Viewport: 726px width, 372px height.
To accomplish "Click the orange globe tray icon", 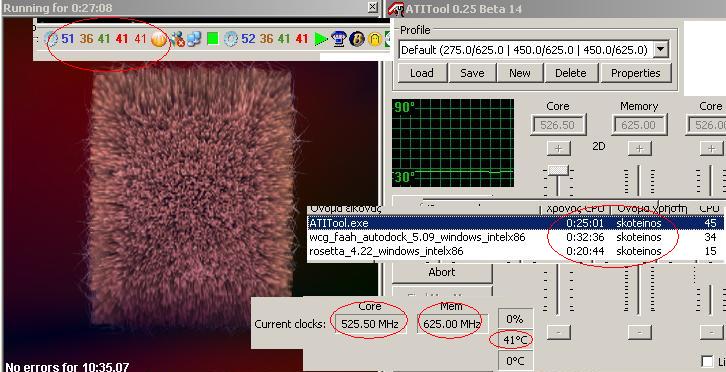I will (x=158, y=39).
